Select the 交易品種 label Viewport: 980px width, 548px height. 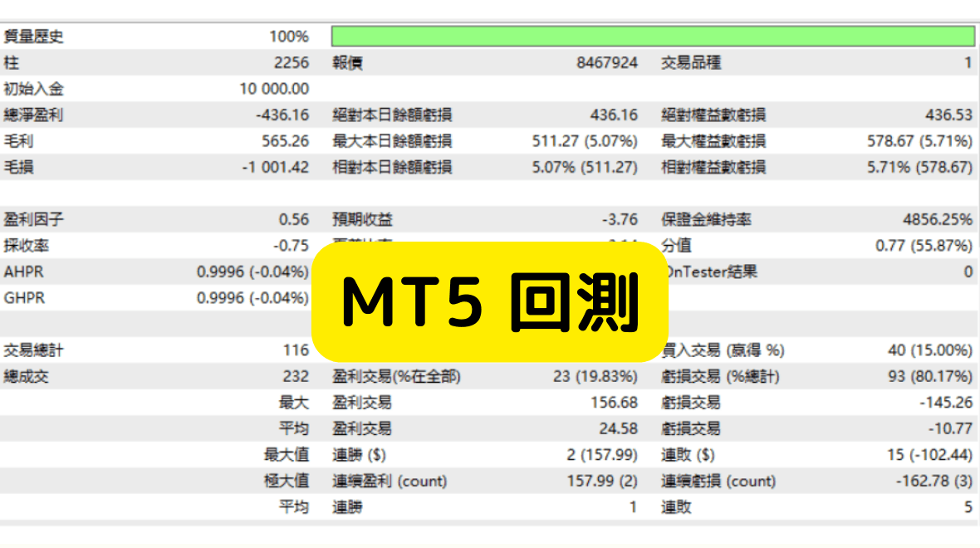click(691, 63)
